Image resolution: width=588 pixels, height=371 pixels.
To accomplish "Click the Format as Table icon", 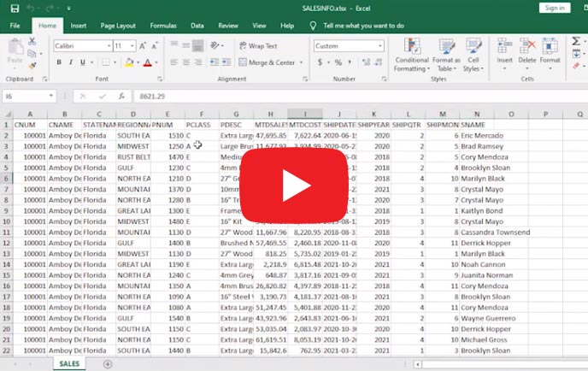I will click(x=445, y=55).
